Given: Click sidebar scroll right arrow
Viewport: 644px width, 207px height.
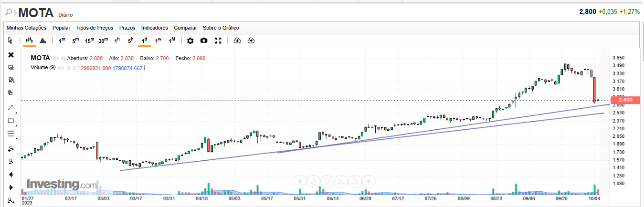Looking at the screenshot, I should click(11, 187).
